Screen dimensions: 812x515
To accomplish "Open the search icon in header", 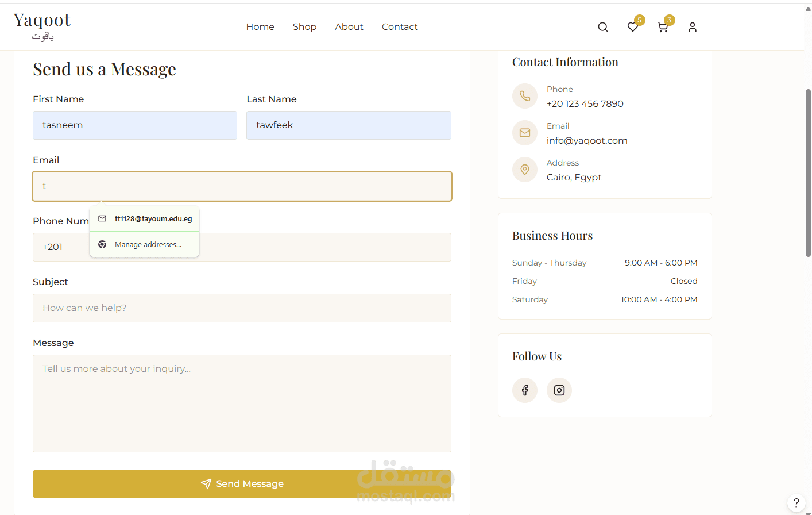I will tap(602, 27).
